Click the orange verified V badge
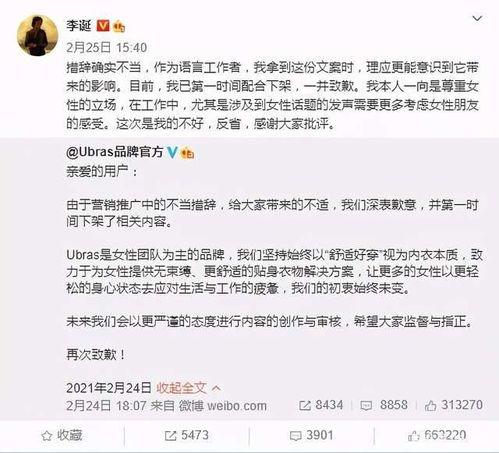499x453 pixels. (103, 25)
